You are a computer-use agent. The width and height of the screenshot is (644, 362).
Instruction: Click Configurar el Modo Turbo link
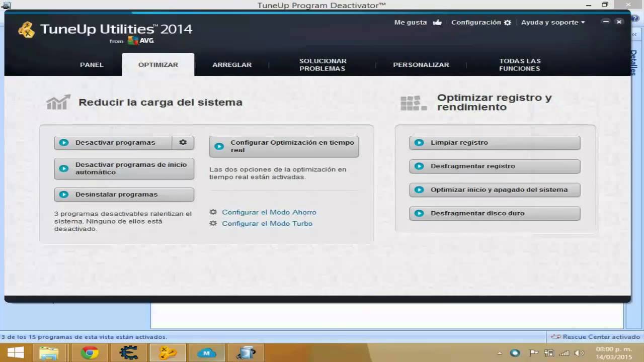(267, 224)
